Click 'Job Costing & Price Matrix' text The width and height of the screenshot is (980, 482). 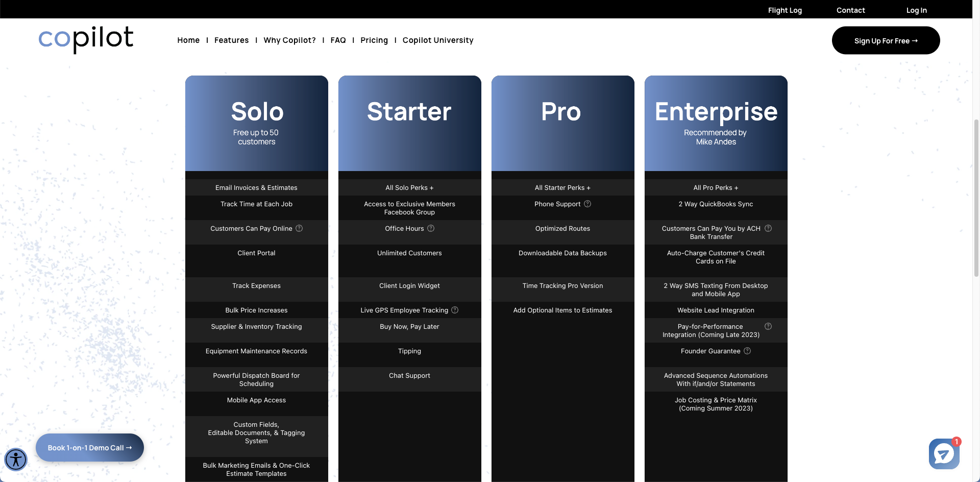coord(716,404)
